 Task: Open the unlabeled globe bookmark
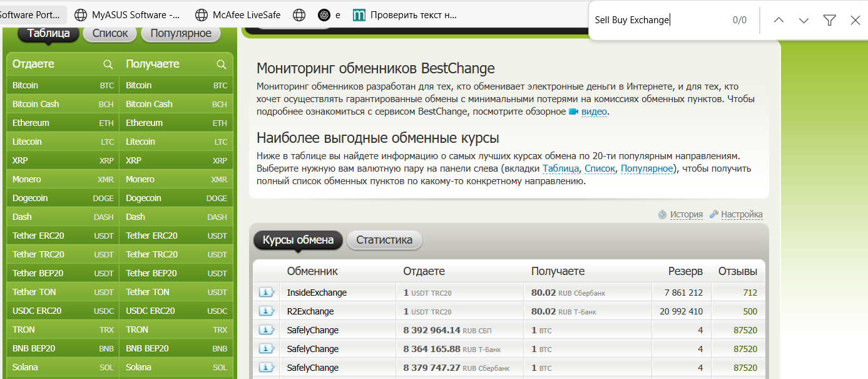click(x=300, y=14)
